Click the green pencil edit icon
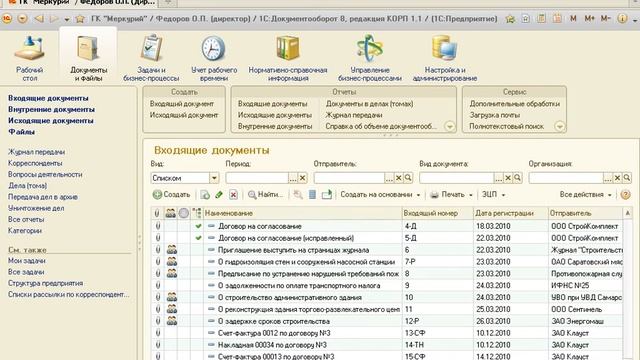This screenshot has height=360, width=640. [219, 195]
